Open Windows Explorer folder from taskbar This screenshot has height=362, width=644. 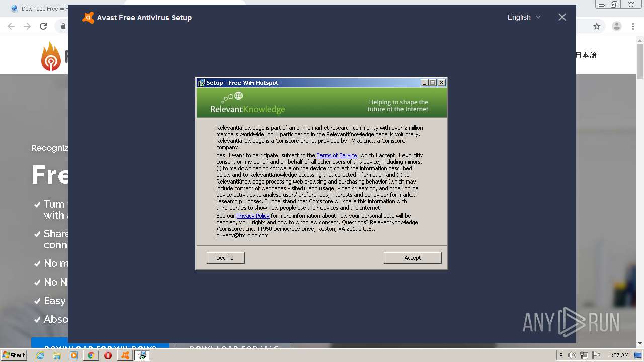pos(57,355)
